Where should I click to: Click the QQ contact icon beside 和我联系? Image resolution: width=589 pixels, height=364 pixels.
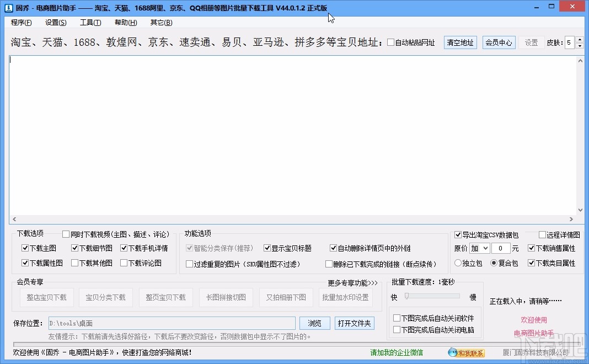coord(454,352)
